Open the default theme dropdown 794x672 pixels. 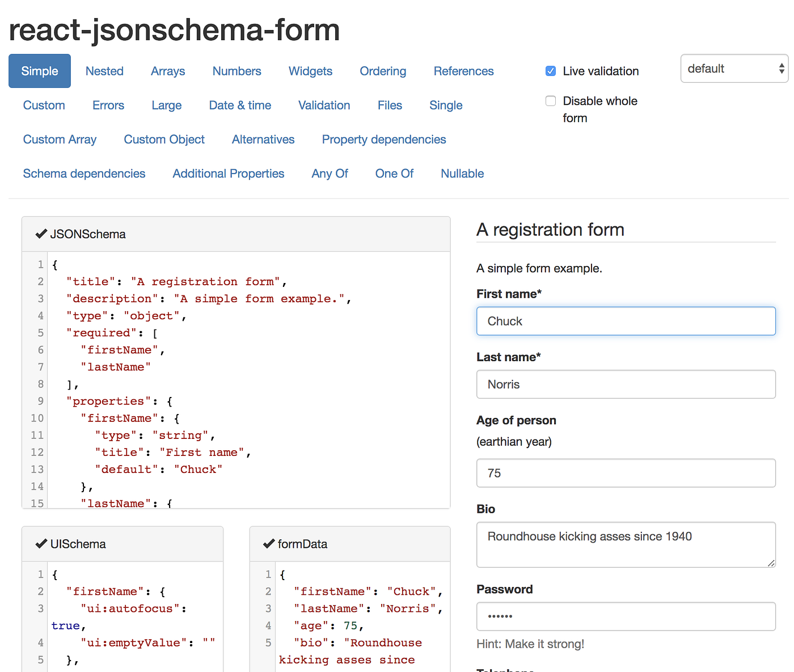pyautogui.click(x=733, y=69)
